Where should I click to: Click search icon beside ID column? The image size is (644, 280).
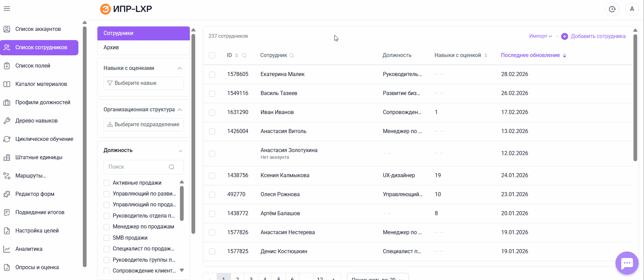coord(244,55)
